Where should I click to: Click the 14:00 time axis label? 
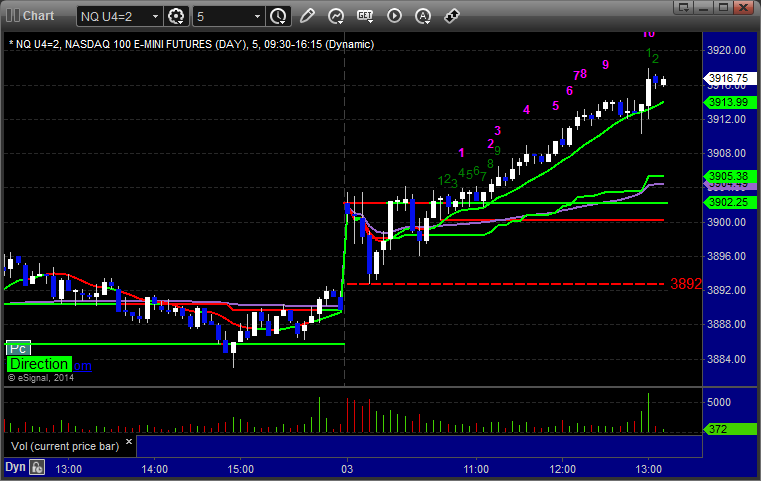pos(154,469)
